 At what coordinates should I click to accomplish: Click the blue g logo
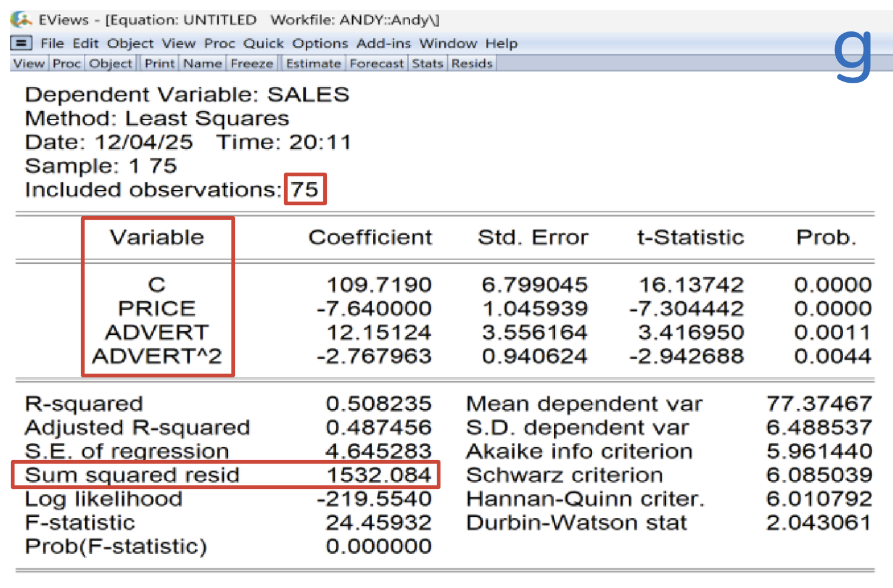pyautogui.click(x=853, y=56)
